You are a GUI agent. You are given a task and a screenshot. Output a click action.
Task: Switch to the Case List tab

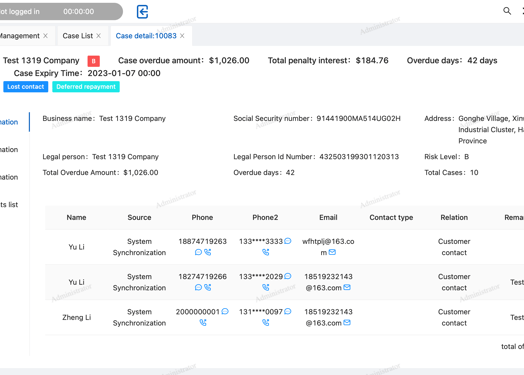[78, 36]
